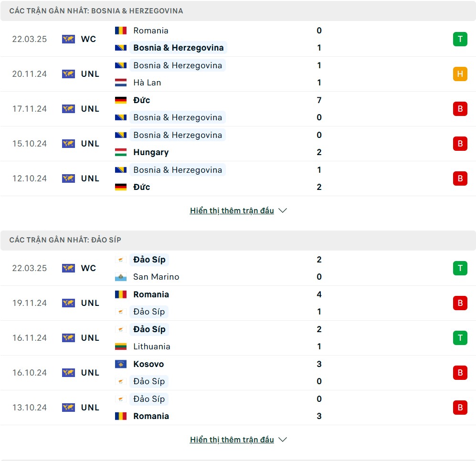Click the Hungary flag icon
Image resolution: width=476 pixels, height=461 pixels.
[120, 152]
